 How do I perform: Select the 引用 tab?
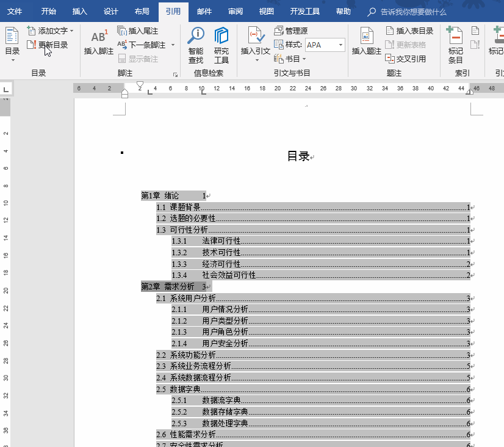click(173, 12)
